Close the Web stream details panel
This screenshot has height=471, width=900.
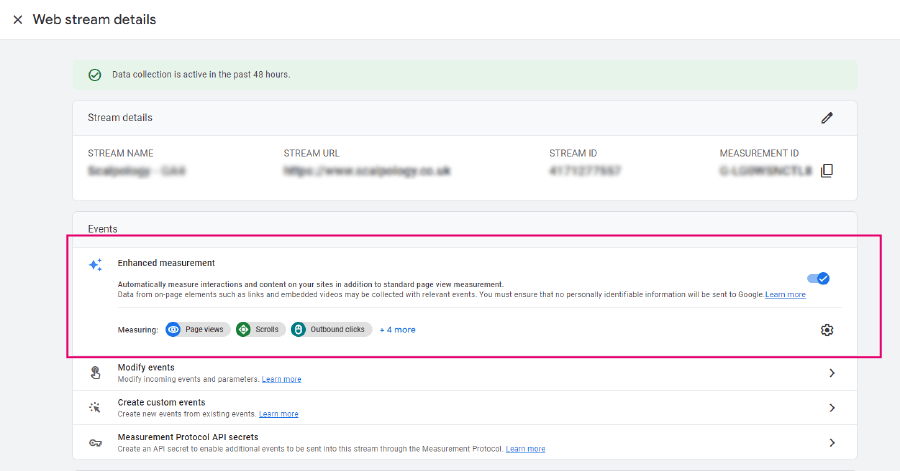pos(18,20)
